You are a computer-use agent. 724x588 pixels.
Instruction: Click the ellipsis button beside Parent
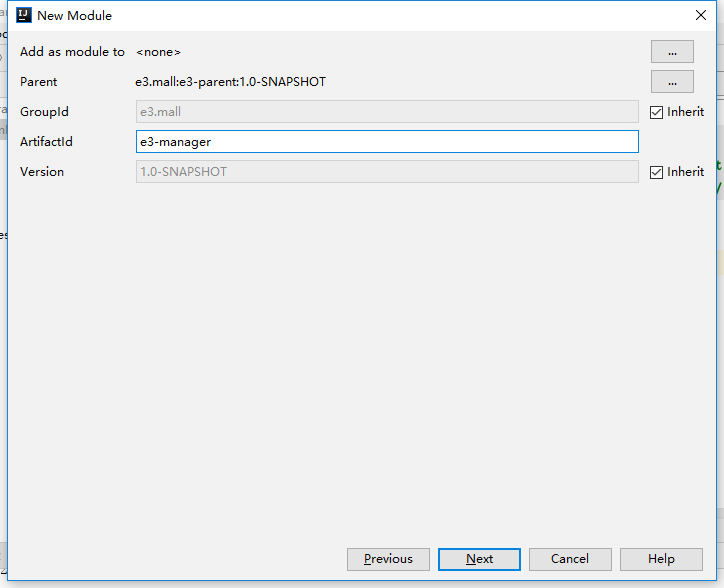672,82
